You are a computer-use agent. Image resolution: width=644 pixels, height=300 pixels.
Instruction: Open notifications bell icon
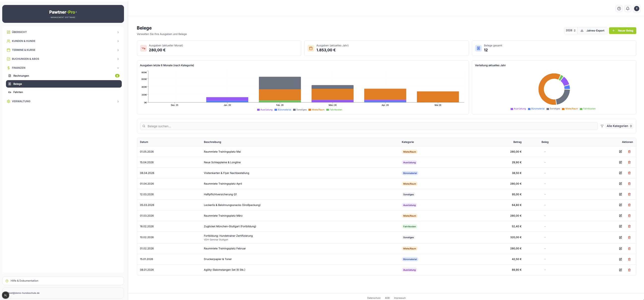tap(628, 8)
